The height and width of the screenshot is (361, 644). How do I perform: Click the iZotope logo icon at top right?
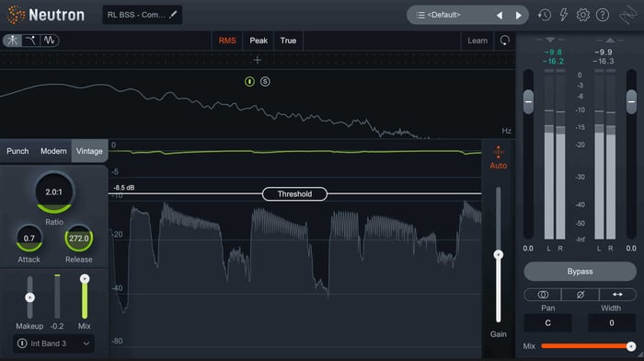click(x=628, y=16)
